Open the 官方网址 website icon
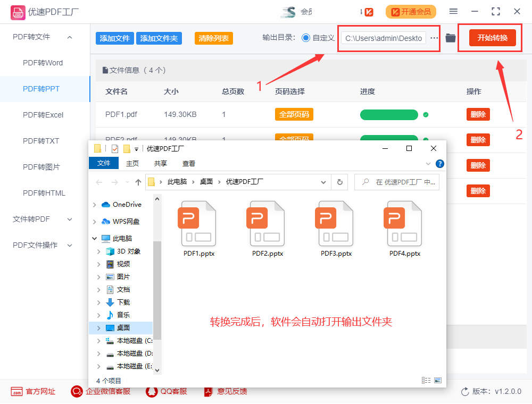 coord(16,391)
